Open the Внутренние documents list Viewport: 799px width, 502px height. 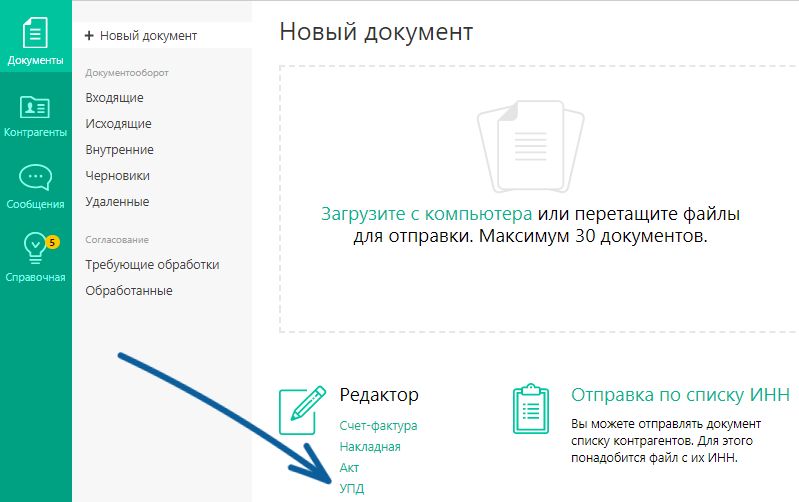[119, 149]
